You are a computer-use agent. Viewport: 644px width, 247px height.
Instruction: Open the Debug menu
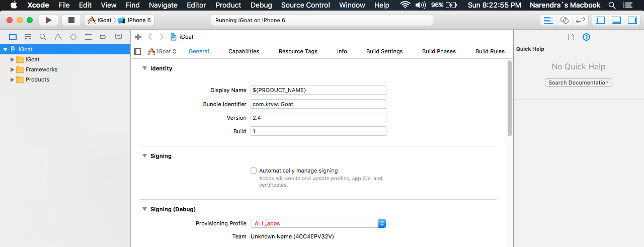pos(261,5)
